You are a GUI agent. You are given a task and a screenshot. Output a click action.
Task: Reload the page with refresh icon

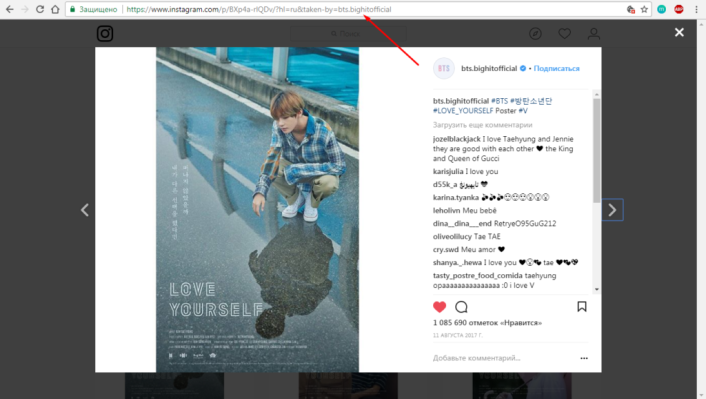coord(40,9)
